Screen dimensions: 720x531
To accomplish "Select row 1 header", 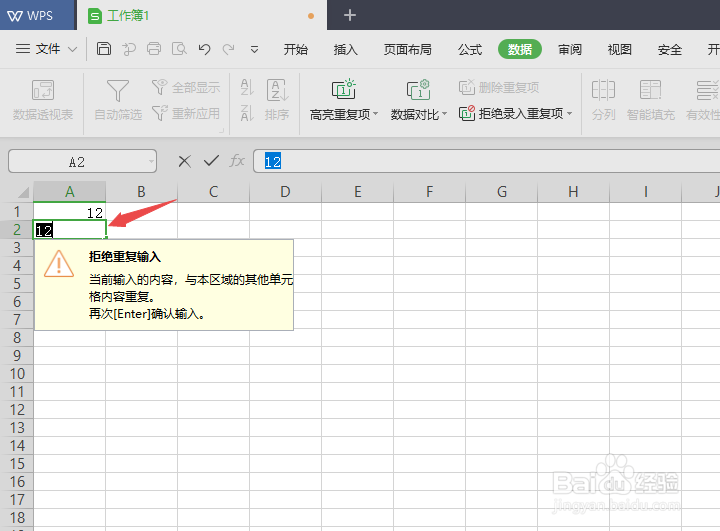I will tap(17, 212).
